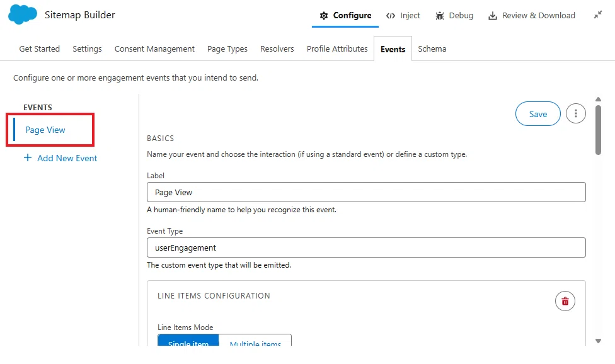The image size is (615, 364).
Task: Go to the Consent Management tab
Action: point(154,49)
